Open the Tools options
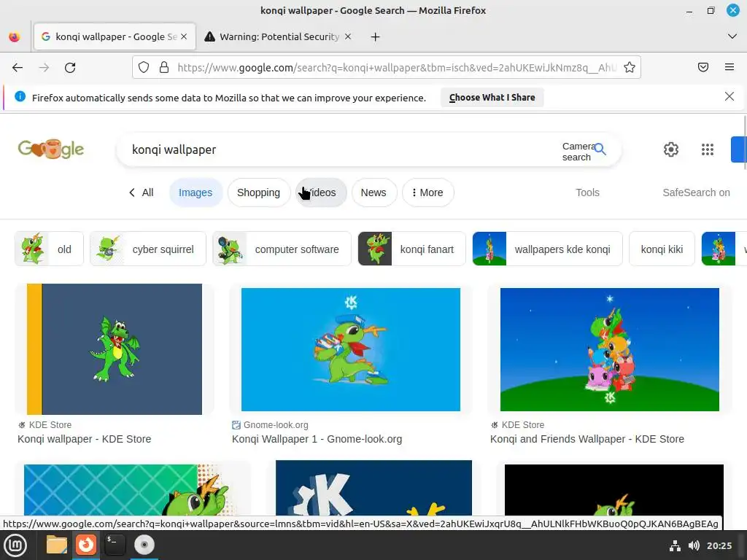Viewport: 747px width, 560px height. pyautogui.click(x=587, y=192)
